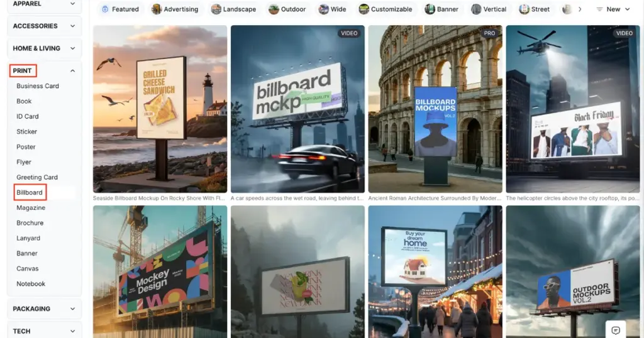644x338 pixels.
Task: Open the ID Card category
Action: click(x=28, y=116)
